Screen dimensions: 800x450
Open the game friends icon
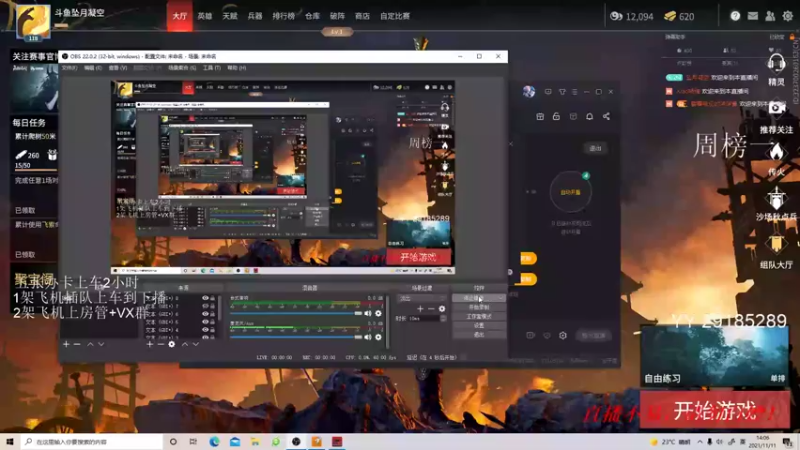pyautogui.click(x=770, y=16)
